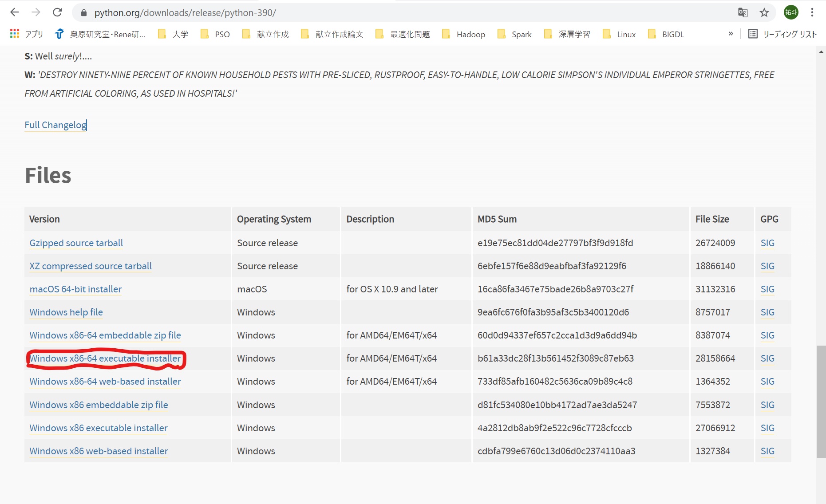Open the Apps grid shortcut icon
Screen dimensions: 826x504
pos(15,34)
